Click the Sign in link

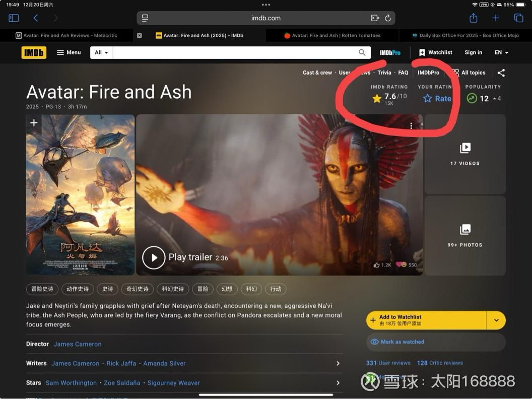tap(473, 52)
